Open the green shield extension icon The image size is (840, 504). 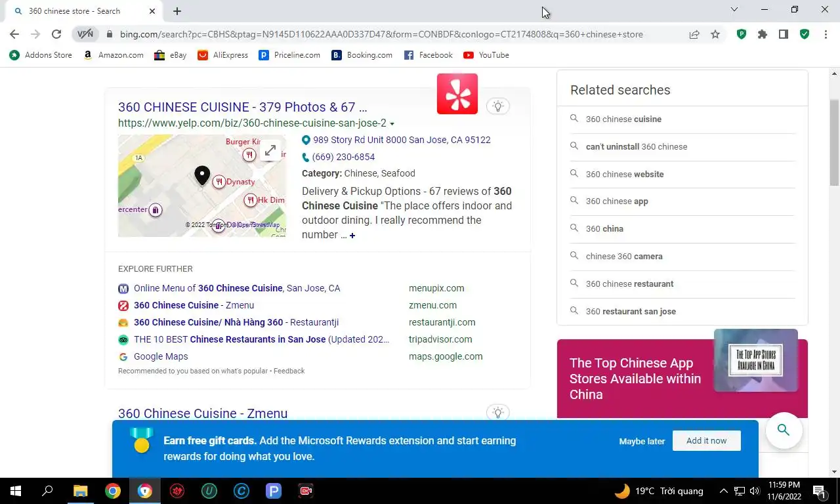pos(805,34)
